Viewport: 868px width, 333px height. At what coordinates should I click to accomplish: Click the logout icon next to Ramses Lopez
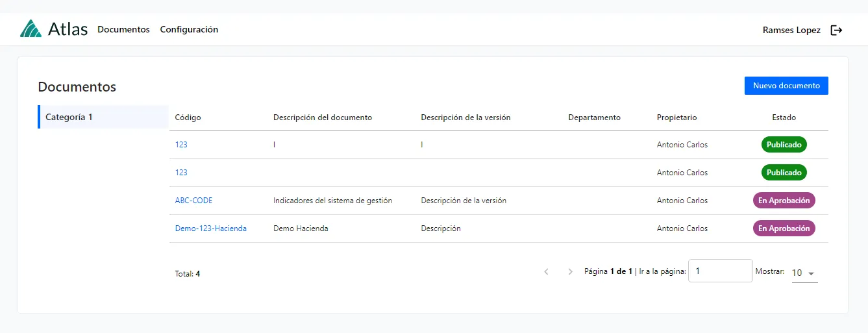coord(837,30)
